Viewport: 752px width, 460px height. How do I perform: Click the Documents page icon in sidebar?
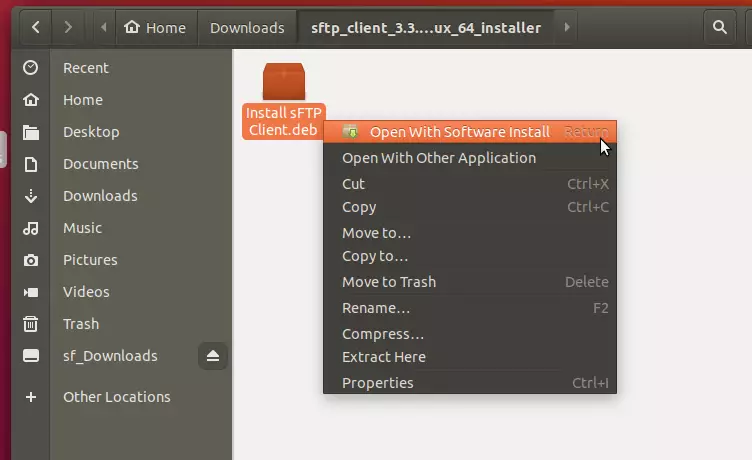pyautogui.click(x=31, y=164)
